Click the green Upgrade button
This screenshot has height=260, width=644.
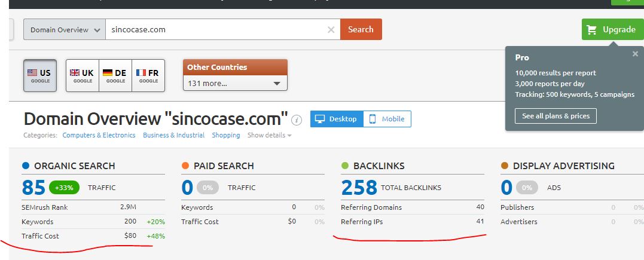(x=612, y=29)
